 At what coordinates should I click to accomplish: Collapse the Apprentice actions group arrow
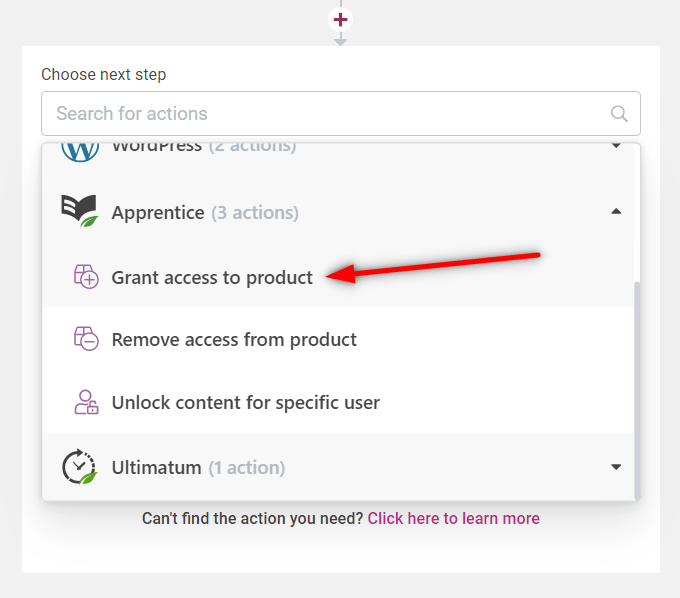616,212
